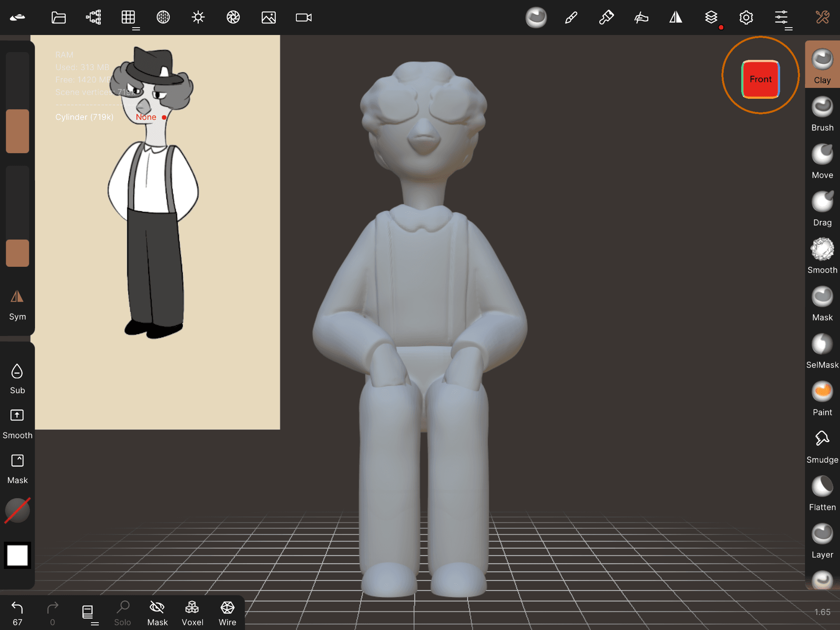This screenshot has height=630, width=840.
Task: Open the scene hierarchy menu
Action: point(93,17)
